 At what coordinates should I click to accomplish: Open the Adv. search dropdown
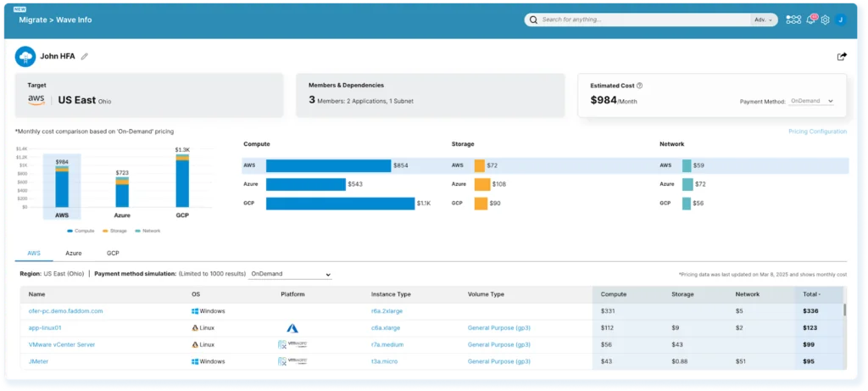pyautogui.click(x=762, y=20)
